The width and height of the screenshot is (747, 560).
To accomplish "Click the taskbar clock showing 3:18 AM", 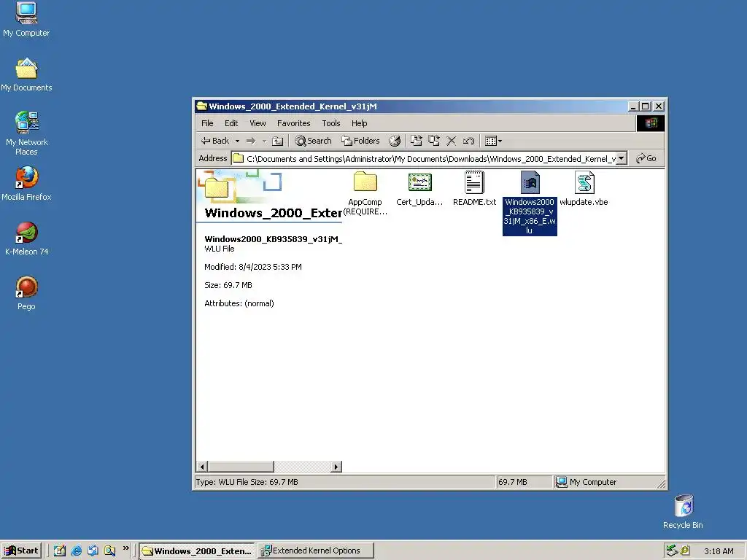I will tap(719, 551).
